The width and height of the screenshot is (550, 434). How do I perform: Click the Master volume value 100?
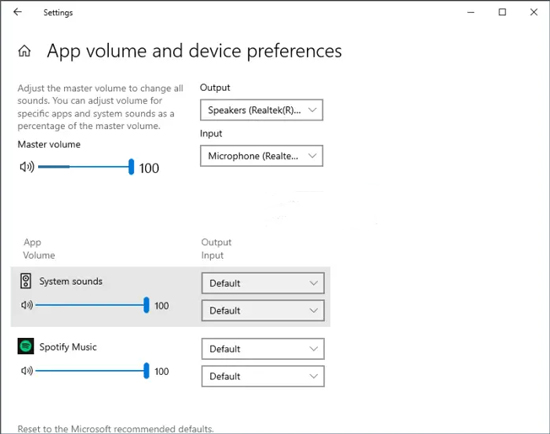pyautogui.click(x=149, y=168)
